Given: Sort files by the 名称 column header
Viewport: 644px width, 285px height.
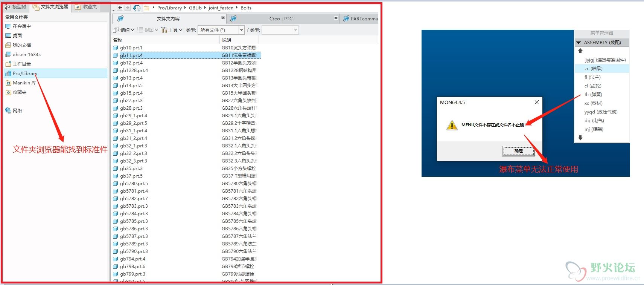Looking at the screenshot, I should (166, 40).
